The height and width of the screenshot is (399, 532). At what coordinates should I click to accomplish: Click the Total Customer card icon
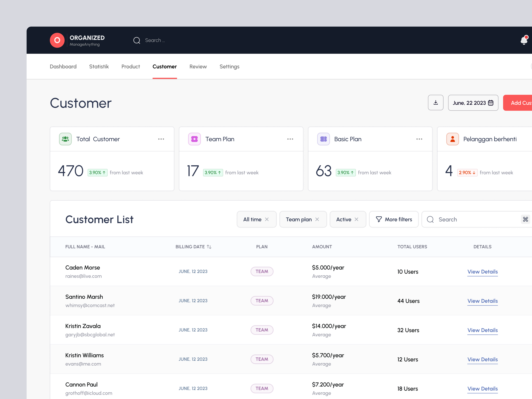[x=65, y=139]
